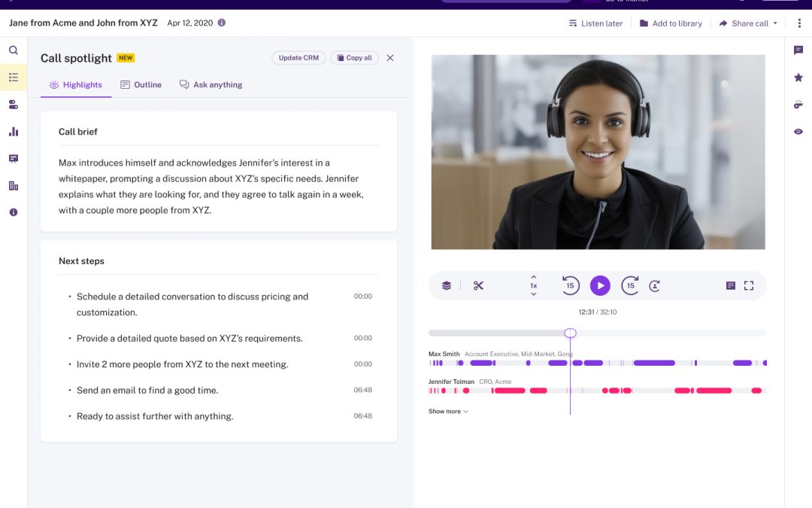
Task: Click 'Ready to assist further with anything'
Action: coord(155,415)
